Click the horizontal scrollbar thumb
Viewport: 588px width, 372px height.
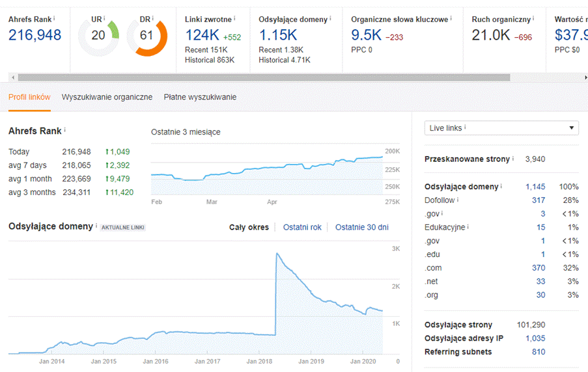[x=264, y=77]
